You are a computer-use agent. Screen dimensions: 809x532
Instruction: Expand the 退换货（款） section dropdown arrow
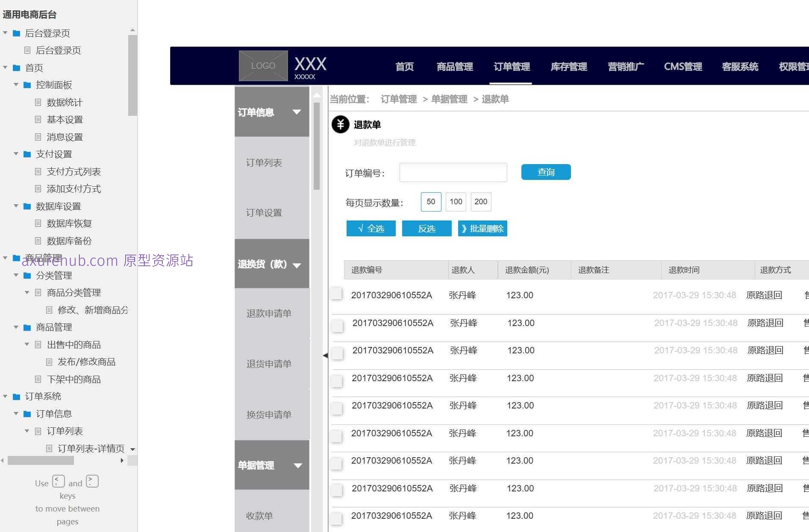click(x=297, y=264)
